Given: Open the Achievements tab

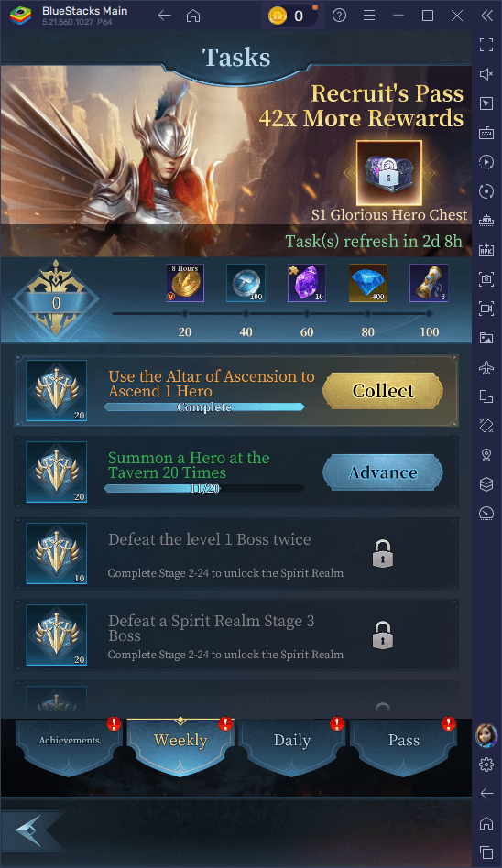Looking at the screenshot, I should tap(70, 741).
